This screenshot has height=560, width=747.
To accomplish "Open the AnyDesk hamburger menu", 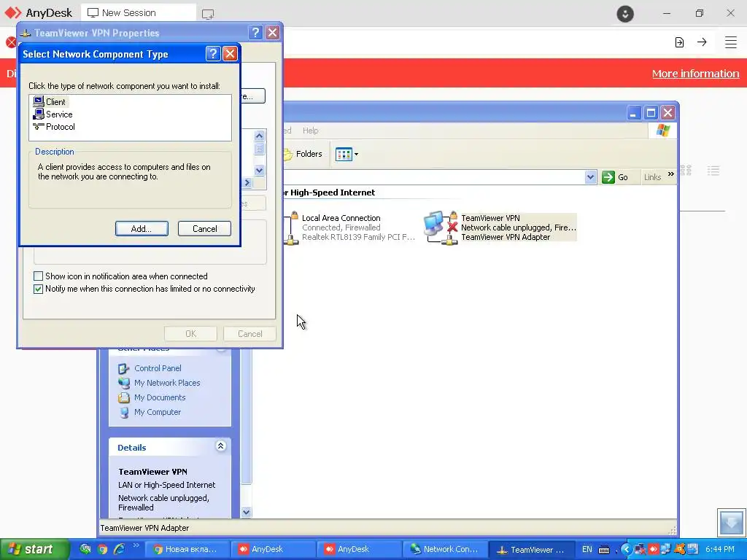I will point(731,42).
